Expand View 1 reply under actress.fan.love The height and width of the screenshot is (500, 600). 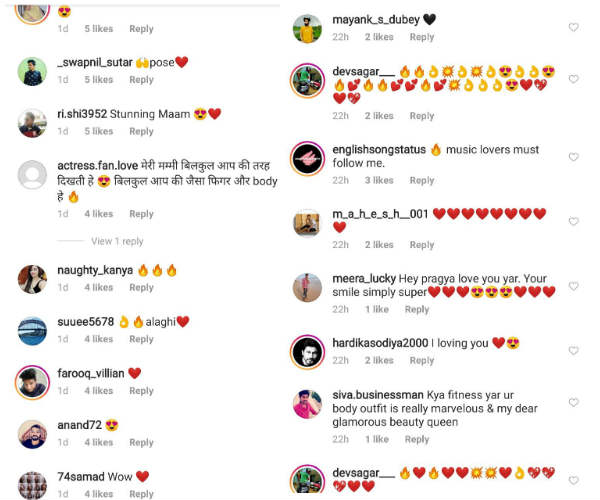(117, 241)
